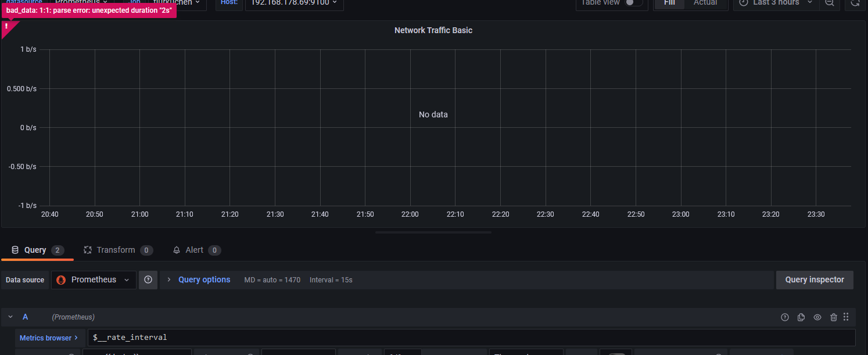Grab the drag handle icon of query A

[x=846, y=317]
